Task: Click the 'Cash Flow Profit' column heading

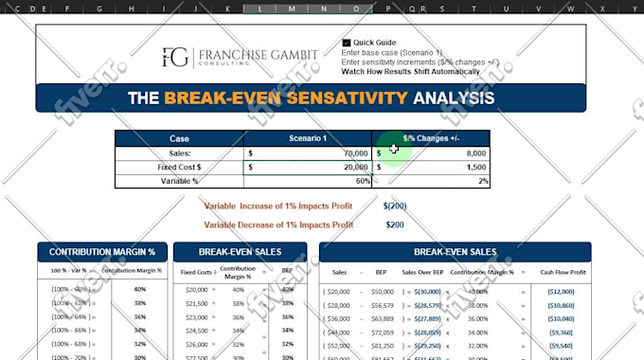Action: pyautogui.click(x=563, y=273)
